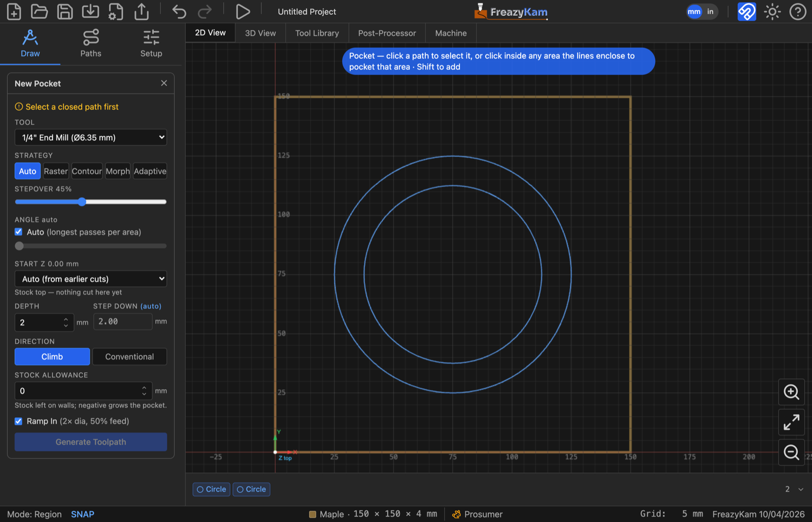
Task: Click Depth stepper arrows
Action: pyautogui.click(x=66, y=322)
